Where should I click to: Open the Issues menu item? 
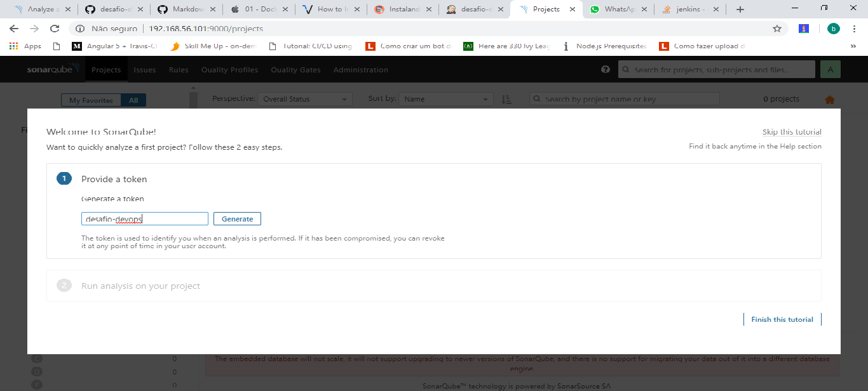145,70
